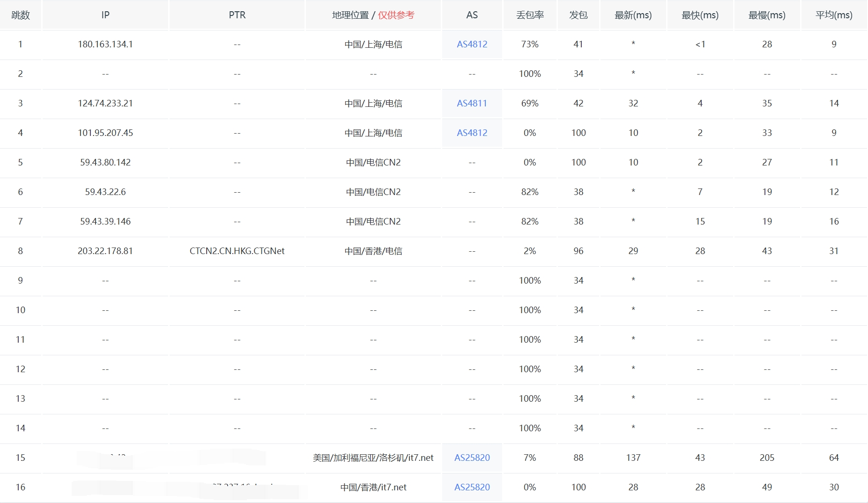This screenshot has width=868, height=503.
Task: Click the 137 latest time value
Action: [633, 458]
